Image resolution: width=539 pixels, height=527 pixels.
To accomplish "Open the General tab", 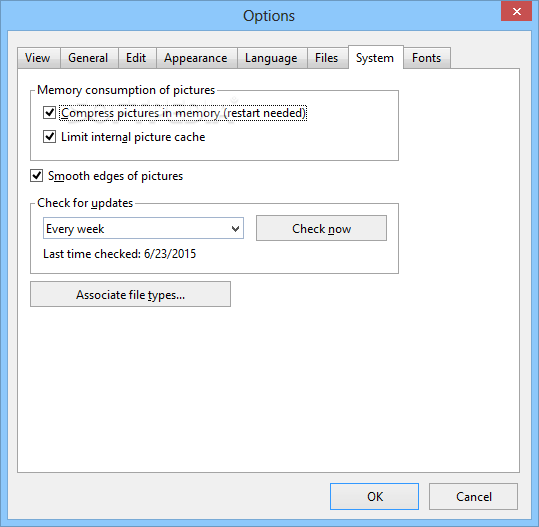I will point(89,58).
